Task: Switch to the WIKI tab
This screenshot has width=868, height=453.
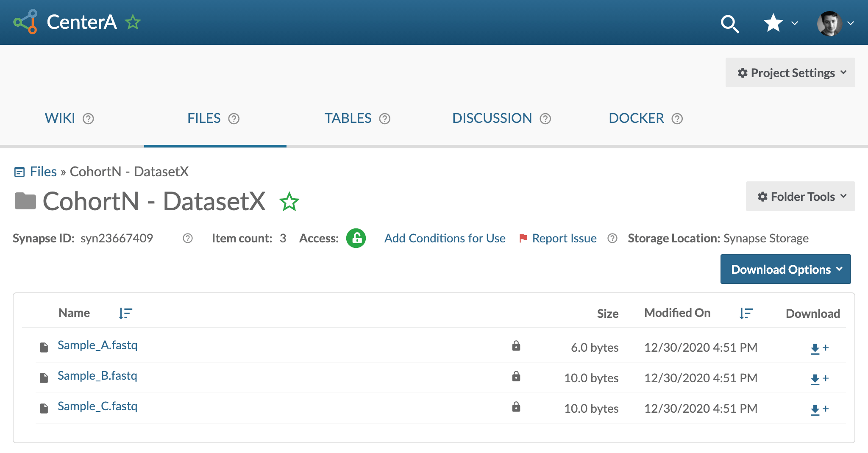Action: (60, 118)
